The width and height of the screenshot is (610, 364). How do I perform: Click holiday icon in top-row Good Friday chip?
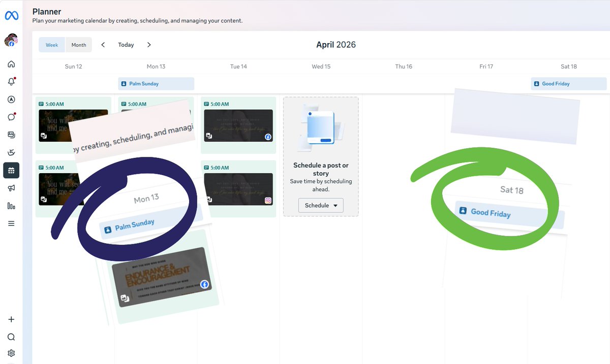point(537,84)
